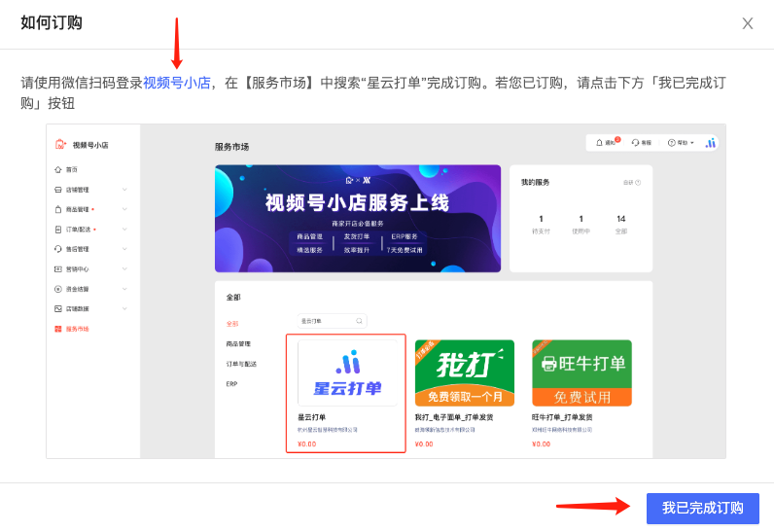Click the 客服 headset icon in top bar

click(x=635, y=143)
